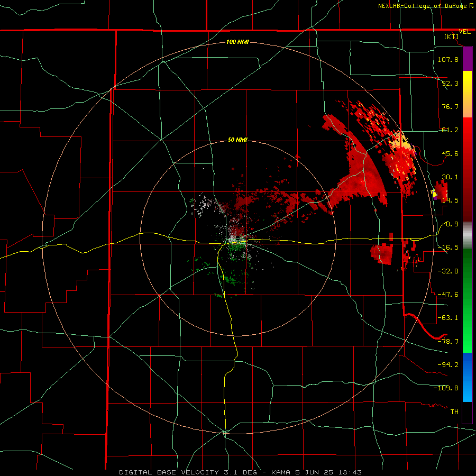476x476 pixels.
Task: Select the -47.6 scale value
Action: pos(448,295)
